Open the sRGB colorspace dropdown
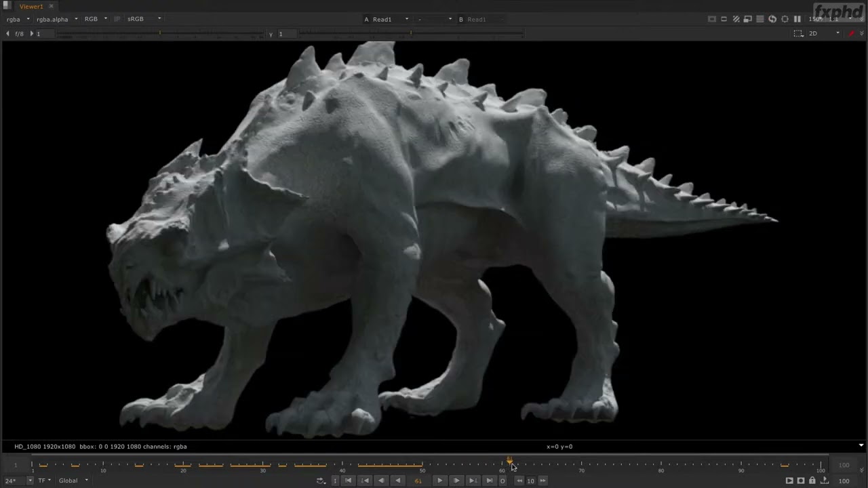Image resolution: width=868 pixels, height=488 pixels. pos(144,19)
